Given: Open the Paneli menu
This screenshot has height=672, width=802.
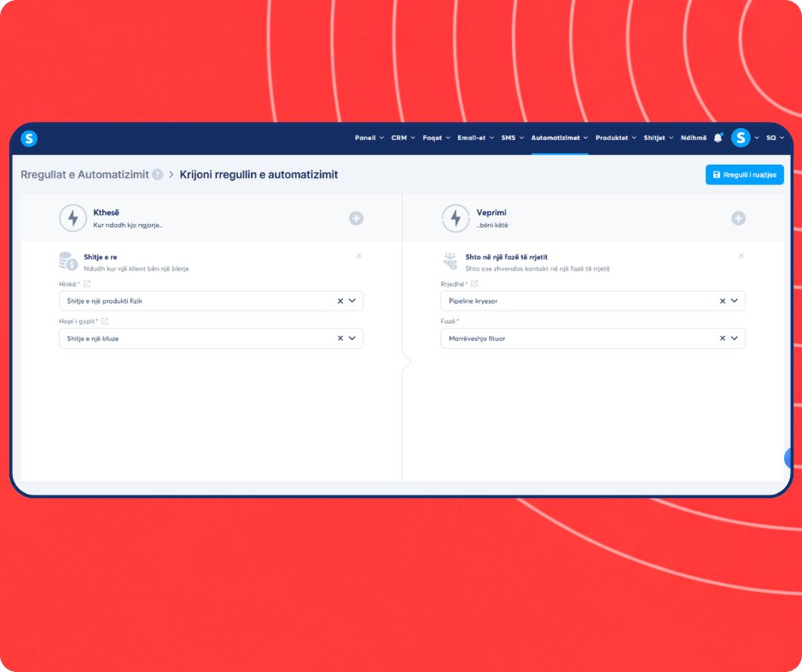Looking at the screenshot, I should point(369,138).
